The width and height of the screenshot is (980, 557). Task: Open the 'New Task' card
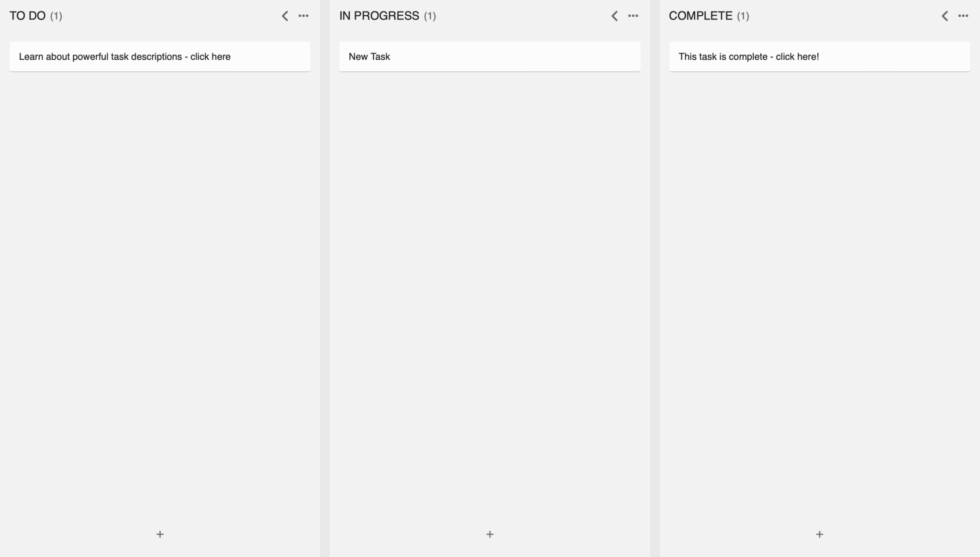tap(490, 56)
